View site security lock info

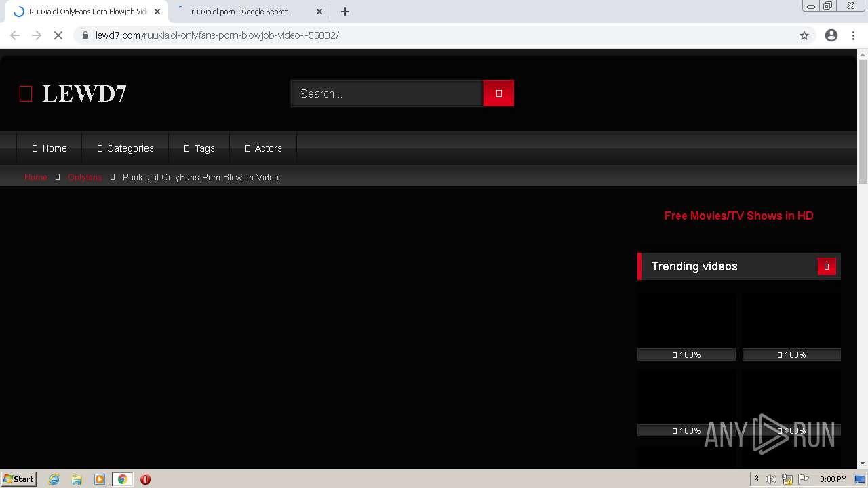click(85, 35)
